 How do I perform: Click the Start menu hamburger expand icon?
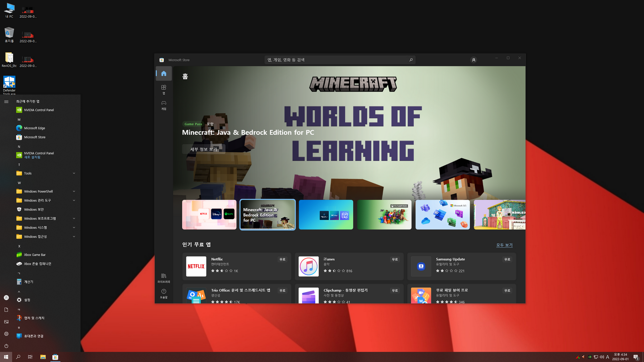pos(6,102)
